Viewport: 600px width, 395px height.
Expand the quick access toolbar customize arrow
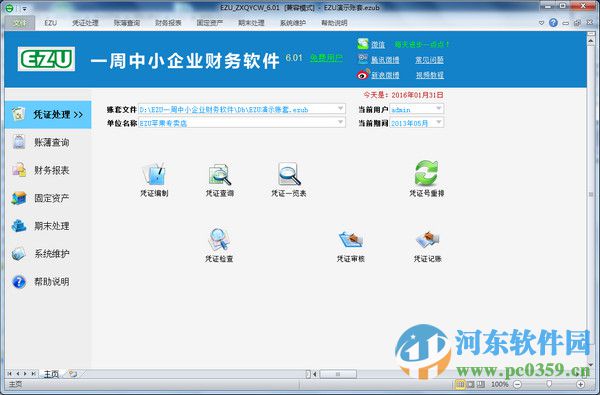24,8
